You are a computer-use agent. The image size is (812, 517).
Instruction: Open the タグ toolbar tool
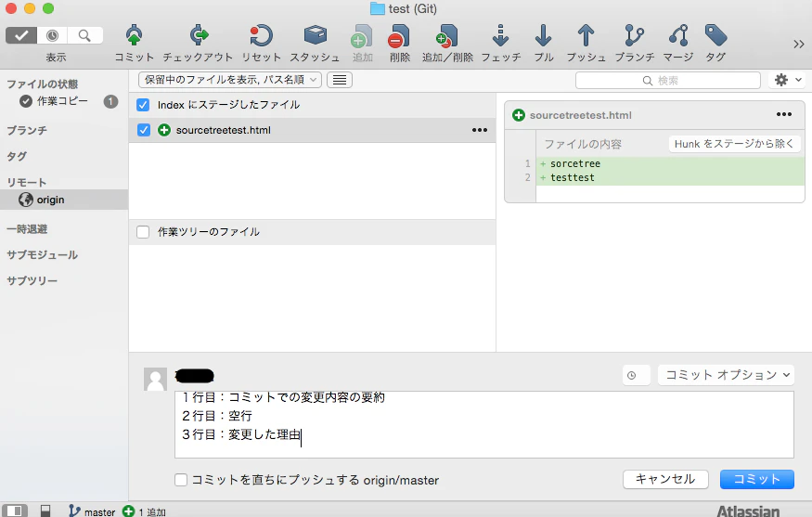715,35
